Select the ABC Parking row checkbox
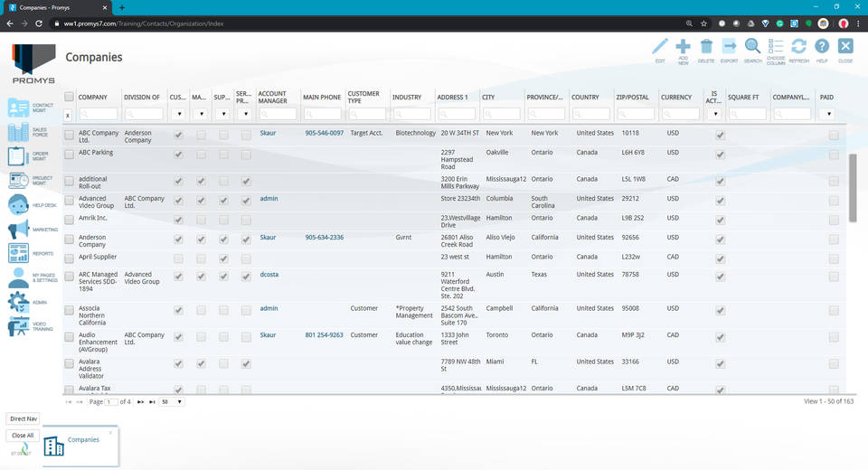The height and width of the screenshot is (470, 868). [x=69, y=155]
